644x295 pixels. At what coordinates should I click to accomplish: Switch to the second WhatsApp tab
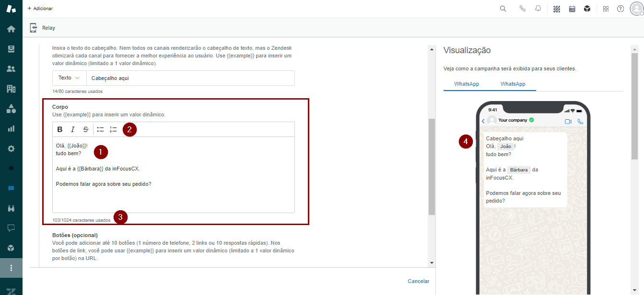(513, 84)
